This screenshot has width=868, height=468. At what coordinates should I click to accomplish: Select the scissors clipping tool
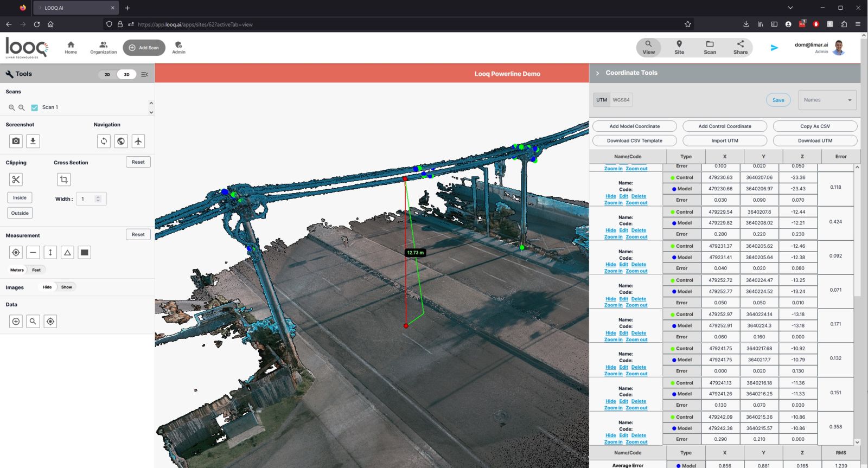coord(16,179)
